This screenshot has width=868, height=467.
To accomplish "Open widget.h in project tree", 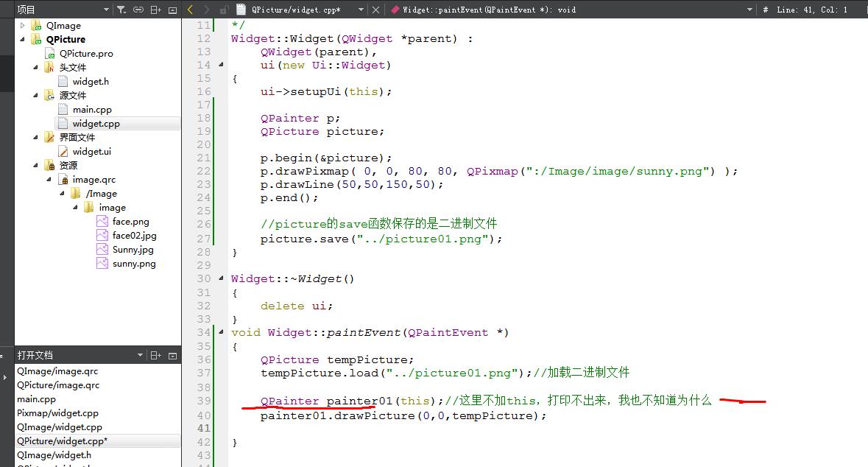I will (91, 82).
